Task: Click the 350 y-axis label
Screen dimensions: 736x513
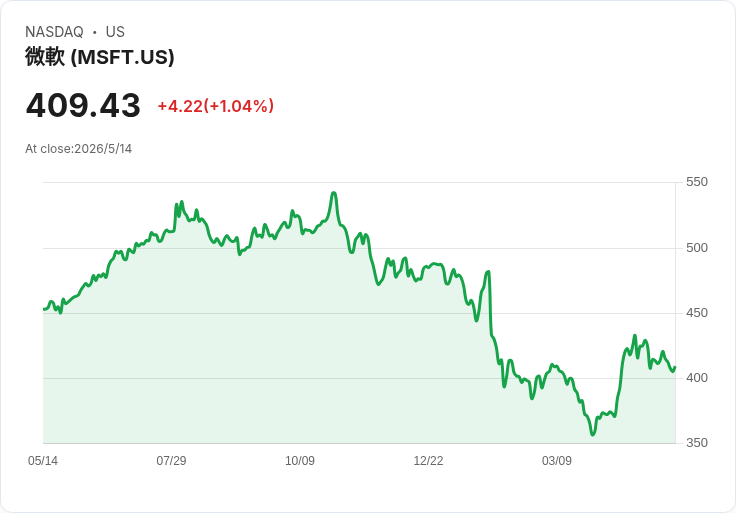Action: coord(697,443)
